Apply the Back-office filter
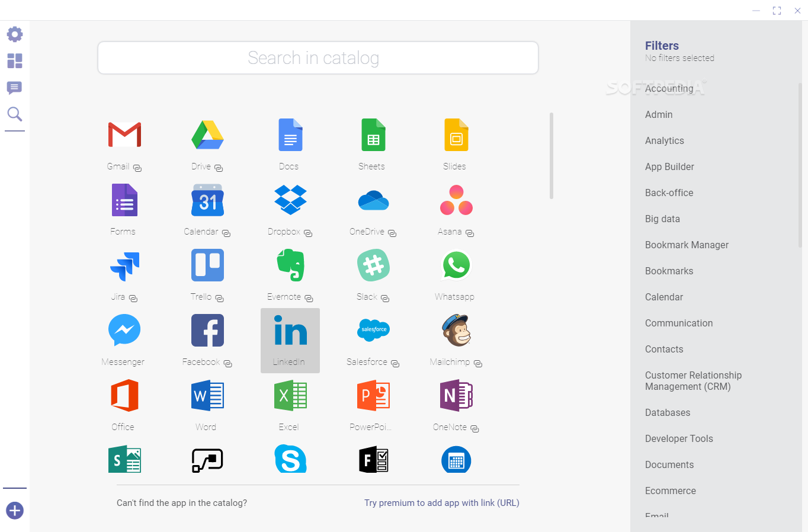 click(x=669, y=193)
